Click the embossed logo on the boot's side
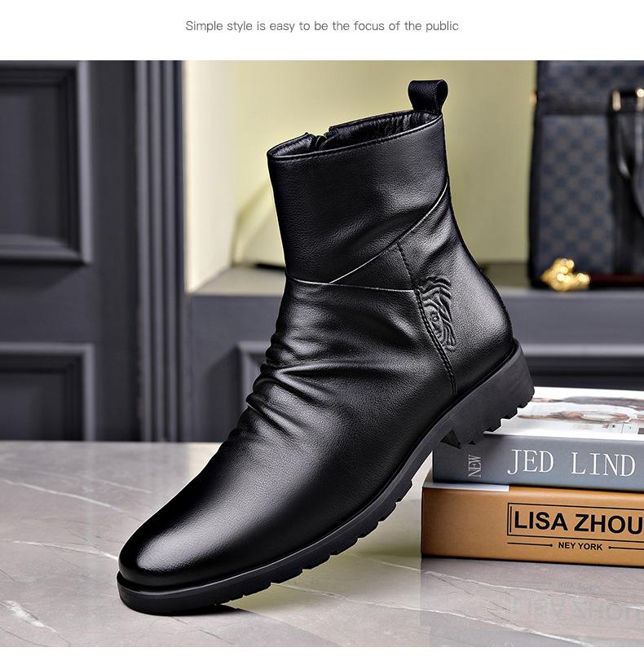The height and width of the screenshot is (656, 644). pos(437,311)
